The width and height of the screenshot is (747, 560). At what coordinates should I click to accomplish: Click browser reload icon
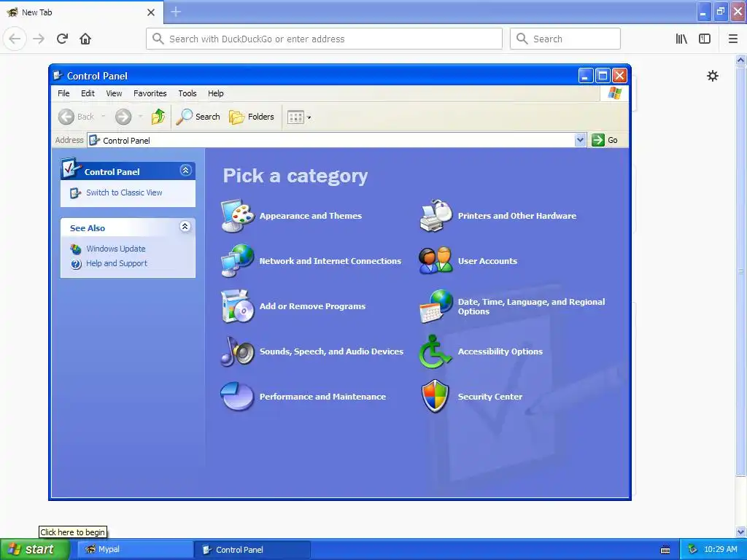(x=62, y=39)
